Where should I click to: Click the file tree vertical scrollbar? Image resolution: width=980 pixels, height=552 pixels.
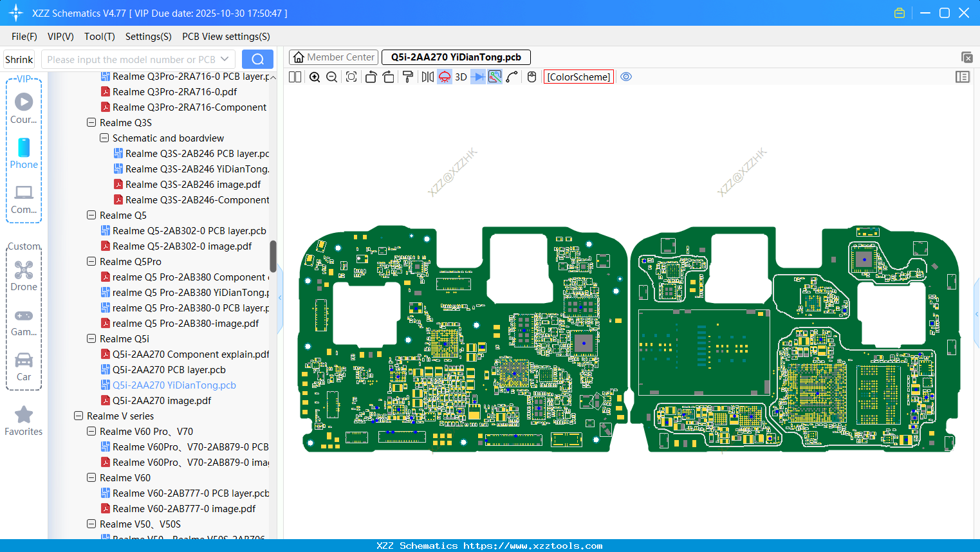pos(273,256)
